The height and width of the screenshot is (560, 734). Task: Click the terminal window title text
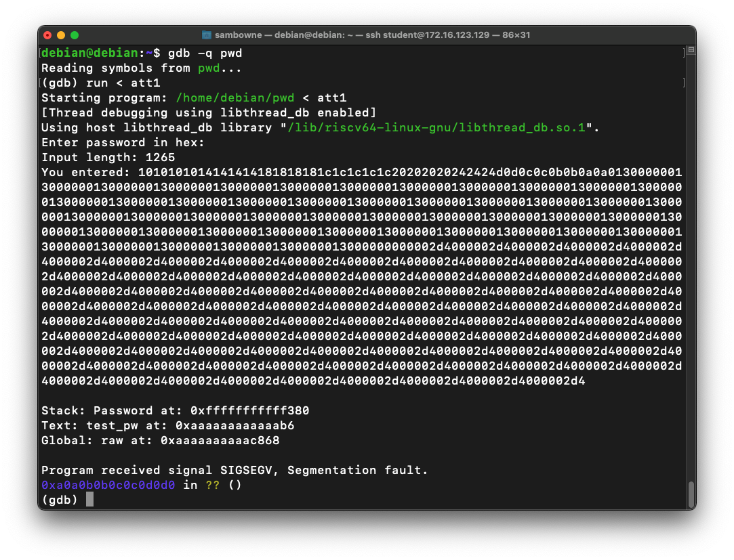(x=372, y=35)
